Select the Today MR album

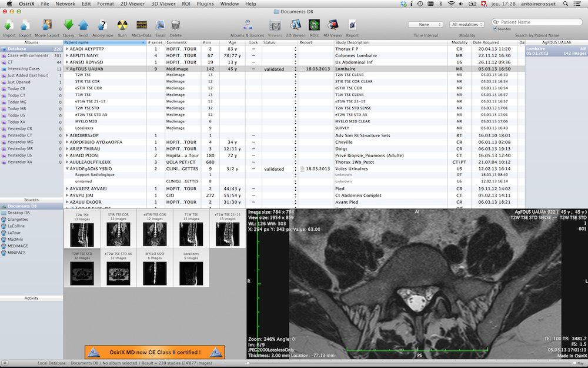coord(32,108)
